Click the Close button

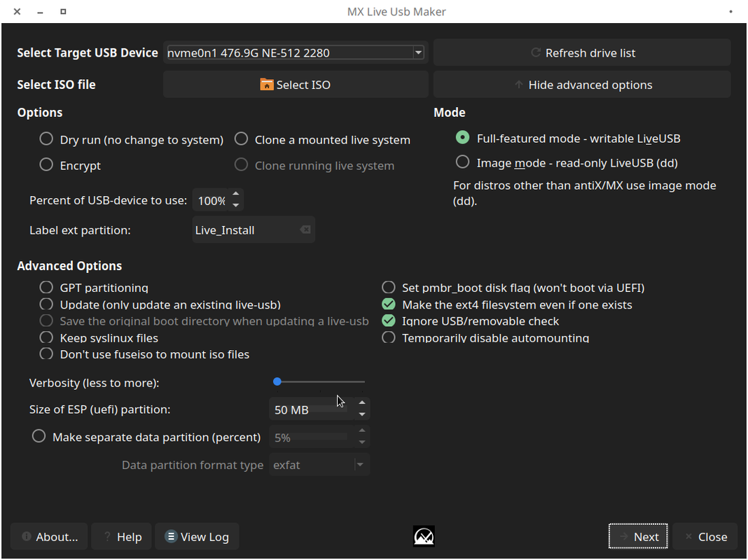[705, 537]
